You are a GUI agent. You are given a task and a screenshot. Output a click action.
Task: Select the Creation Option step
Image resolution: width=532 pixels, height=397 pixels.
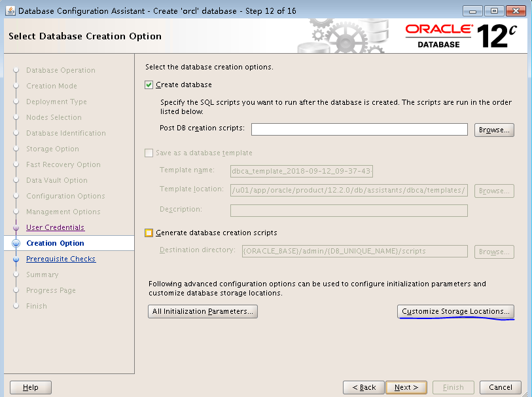point(56,243)
